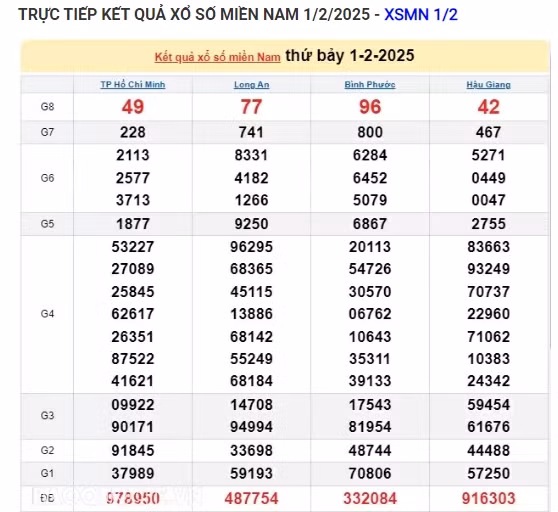Select G6 number 5079
The height and width of the screenshot is (512, 558).
point(370,200)
